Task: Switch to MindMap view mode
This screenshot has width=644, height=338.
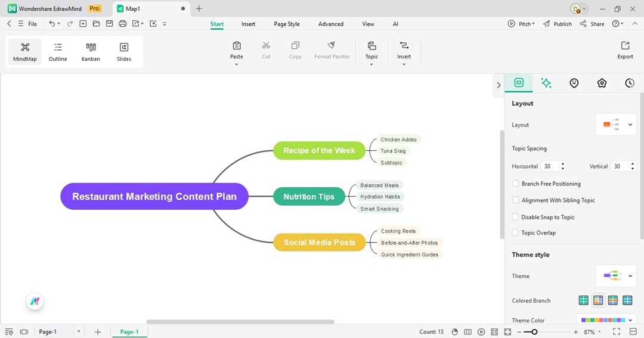Action: [x=24, y=52]
